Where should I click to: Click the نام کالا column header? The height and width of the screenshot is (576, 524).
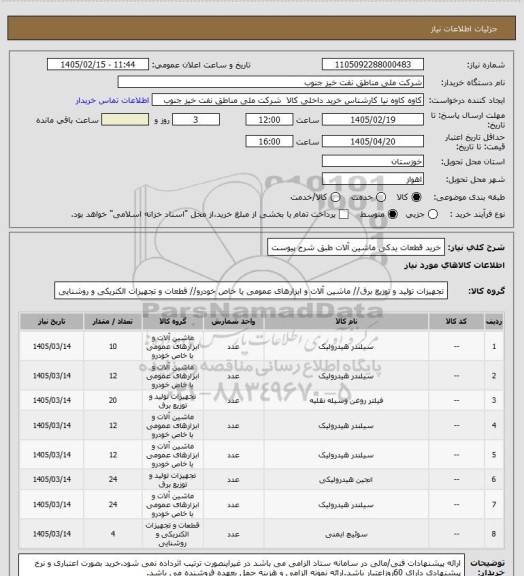(346, 321)
